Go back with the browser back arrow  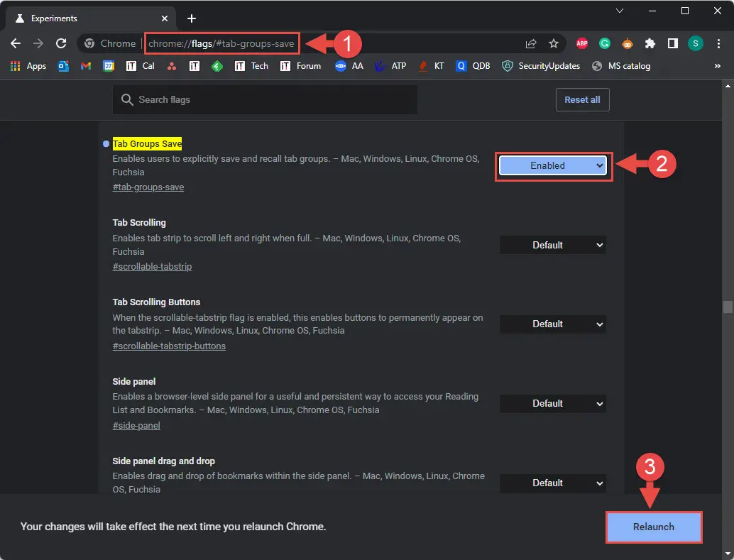pos(16,43)
